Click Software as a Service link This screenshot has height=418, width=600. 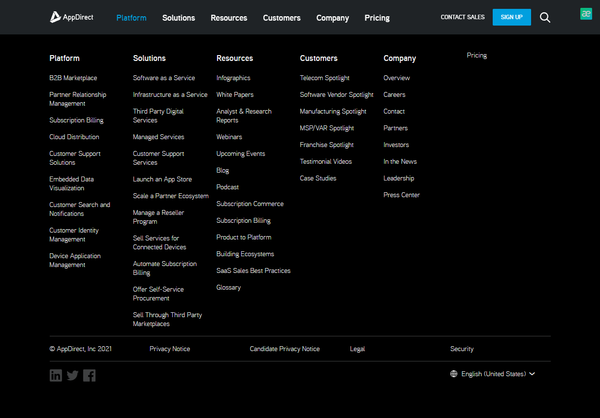click(164, 78)
